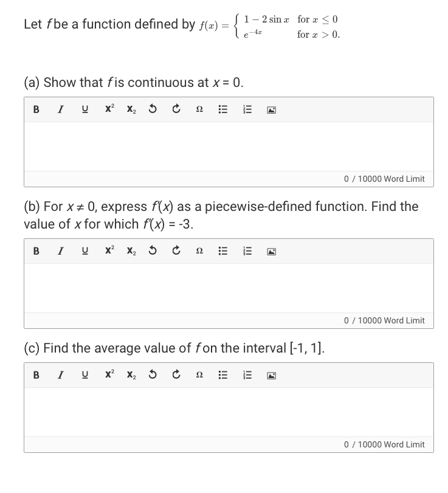The width and height of the screenshot is (448, 493).
Task: Apply superscript in the part (b) toolbar
Action: (109, 250)
